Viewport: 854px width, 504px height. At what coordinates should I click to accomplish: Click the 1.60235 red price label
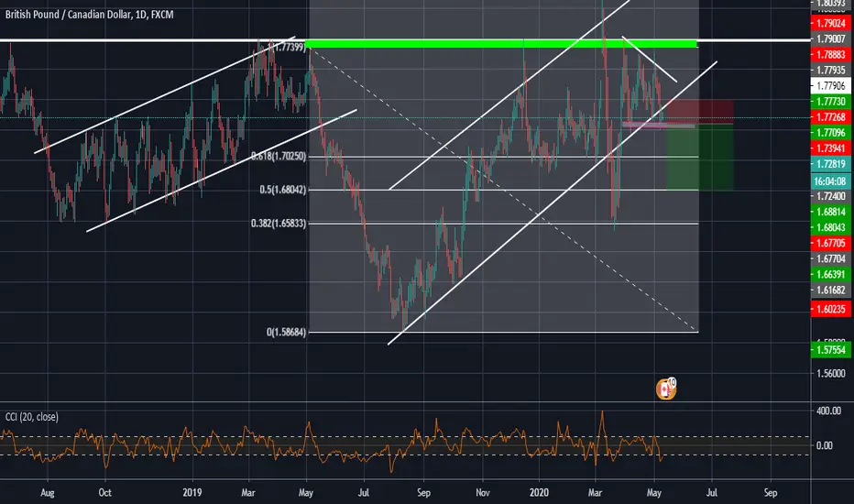pos(830,309)
